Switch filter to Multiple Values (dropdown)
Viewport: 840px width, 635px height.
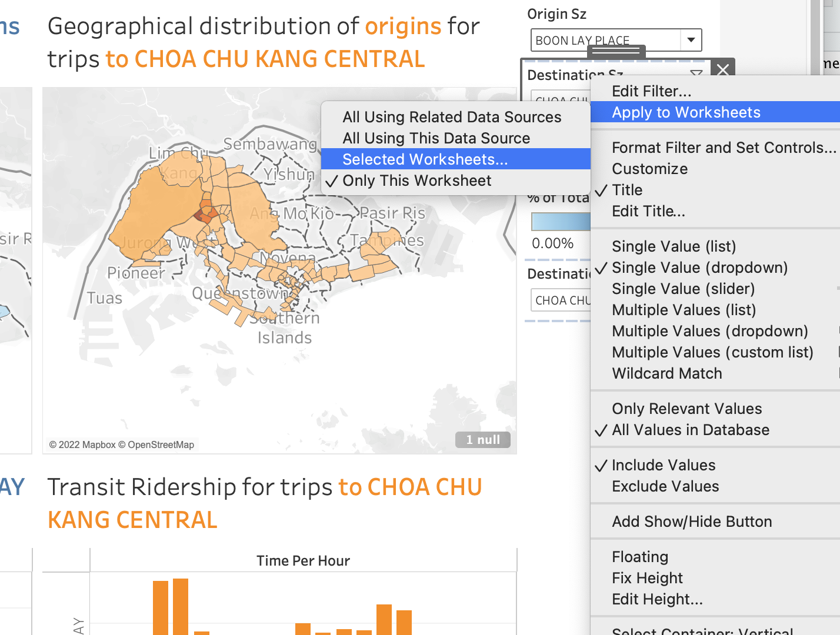(709, 331)
